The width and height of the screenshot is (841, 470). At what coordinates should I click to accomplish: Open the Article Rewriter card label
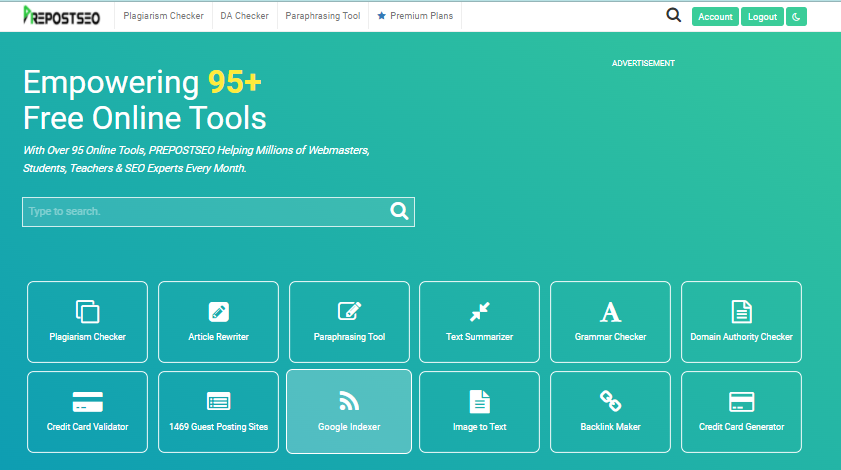point(218,337)
